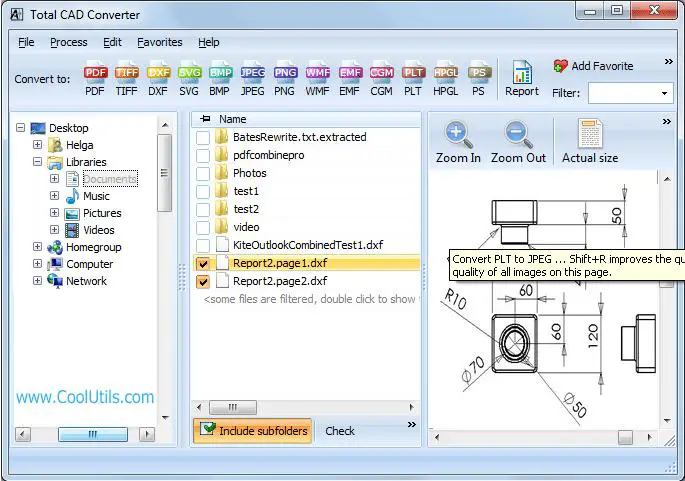Screen dimensions: 685x481
Task: Click the preview scroll down arrow
Action: [x=667, y=421]
